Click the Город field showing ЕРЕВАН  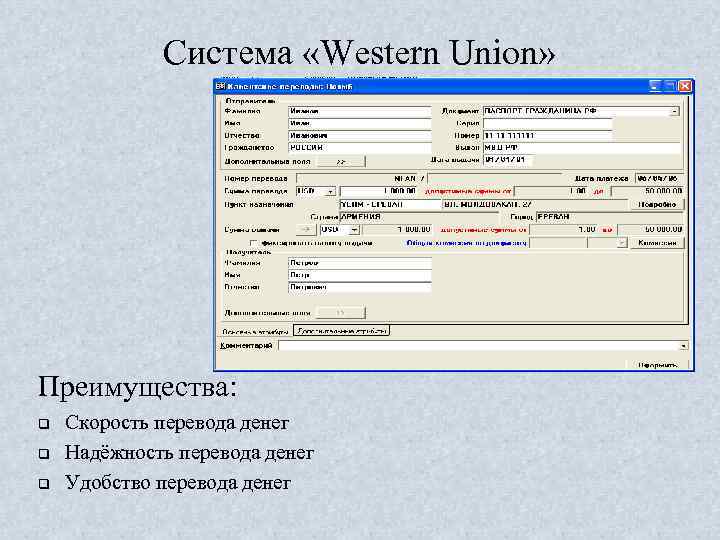tap(609, 217)
